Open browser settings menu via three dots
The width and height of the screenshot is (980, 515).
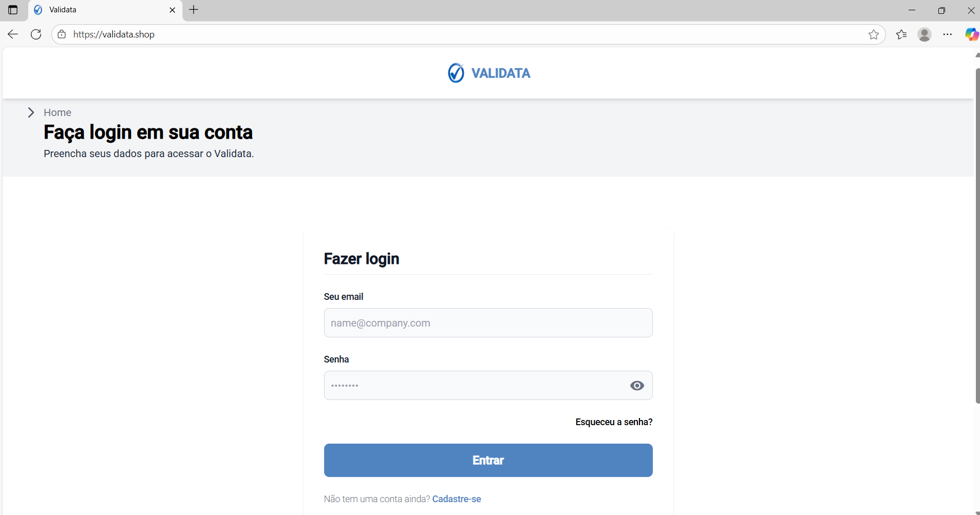[x=948, y=34]
